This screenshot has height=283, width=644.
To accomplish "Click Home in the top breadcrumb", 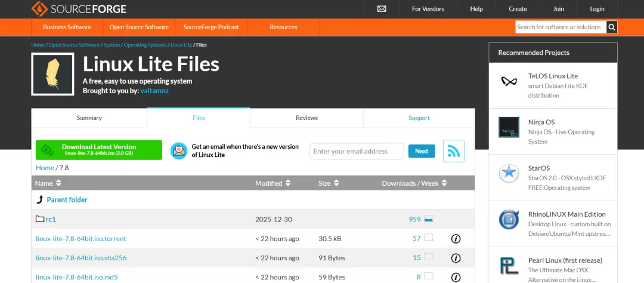I will point(38,45).
